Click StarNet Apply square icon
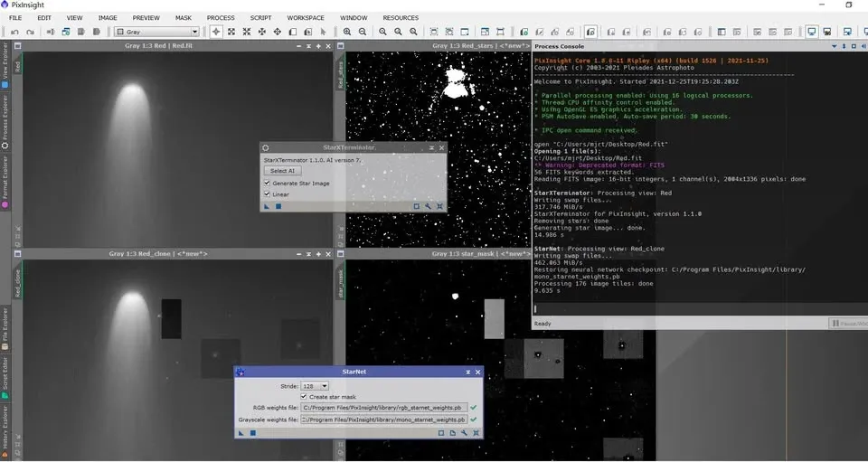Screen dimensions: 868x462 coord(253,433)
